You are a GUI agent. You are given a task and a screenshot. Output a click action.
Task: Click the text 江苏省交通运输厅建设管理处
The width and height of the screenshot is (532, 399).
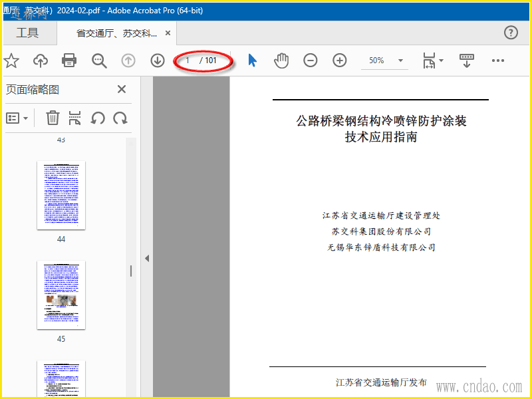point(381,215)
